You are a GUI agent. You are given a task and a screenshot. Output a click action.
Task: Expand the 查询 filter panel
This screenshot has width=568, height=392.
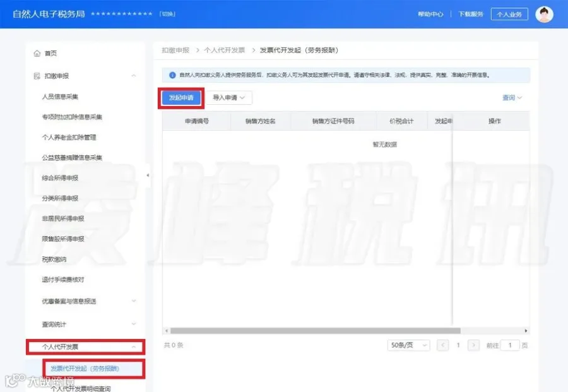click(x=512, y=97)
